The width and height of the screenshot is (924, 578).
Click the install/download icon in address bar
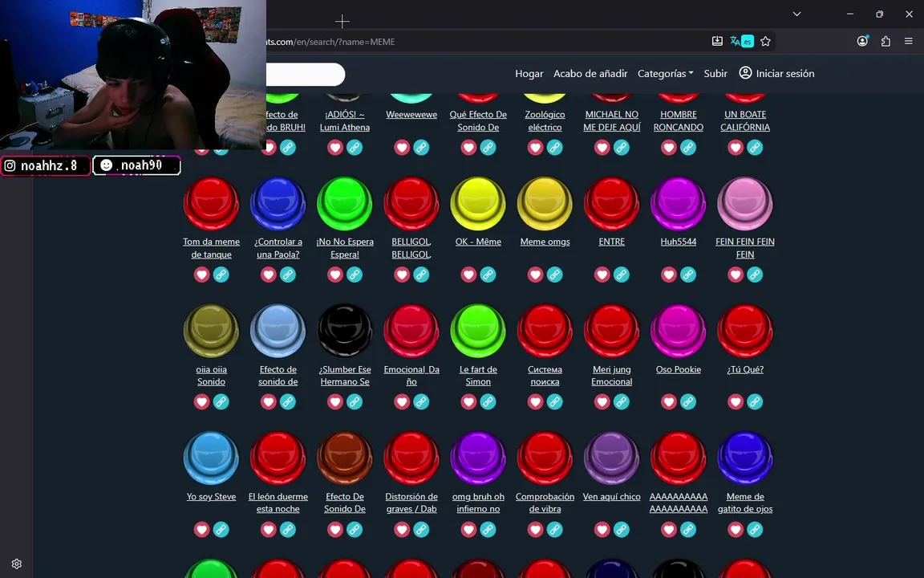[x=717, y=41]
